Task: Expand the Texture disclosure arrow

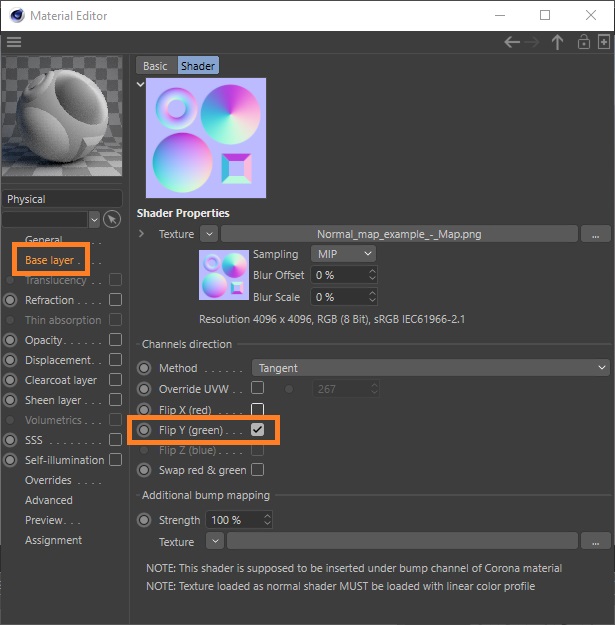Action: click(x=142, y=234)
